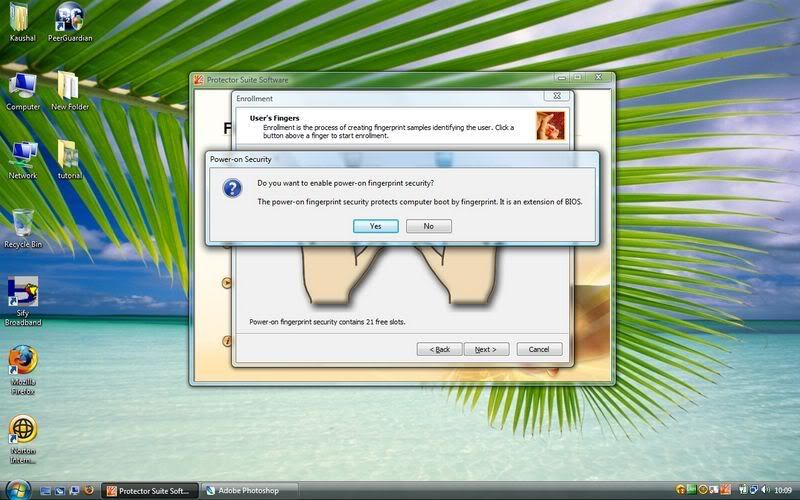Click the system clock showing 10:09
This screenshot has height=500, width=800.
click(783, 490)
